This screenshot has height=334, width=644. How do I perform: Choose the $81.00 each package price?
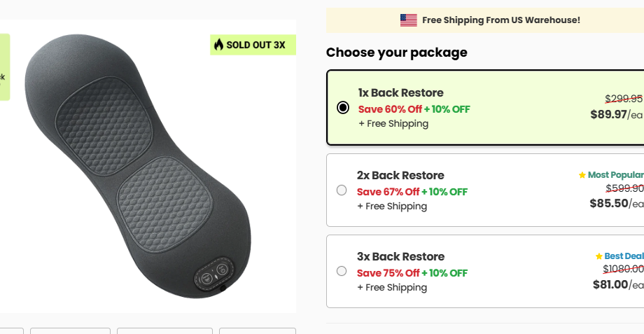pos(610,284)
